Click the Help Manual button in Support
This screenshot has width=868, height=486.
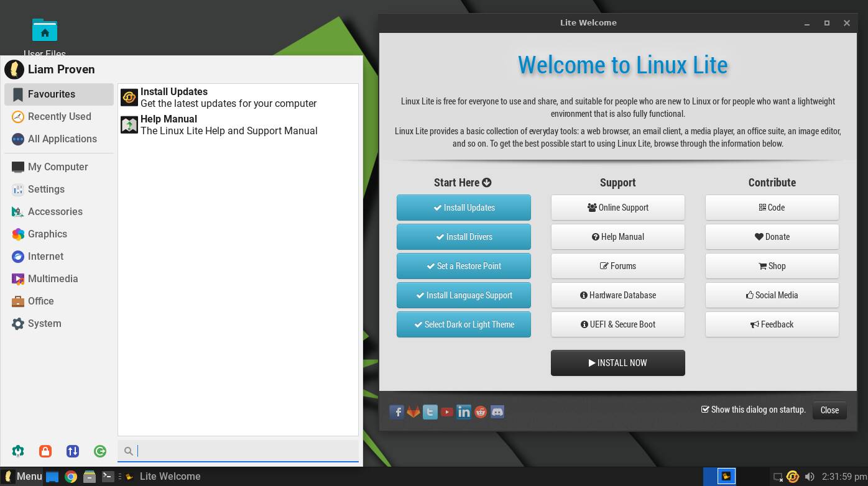point(618,237)
